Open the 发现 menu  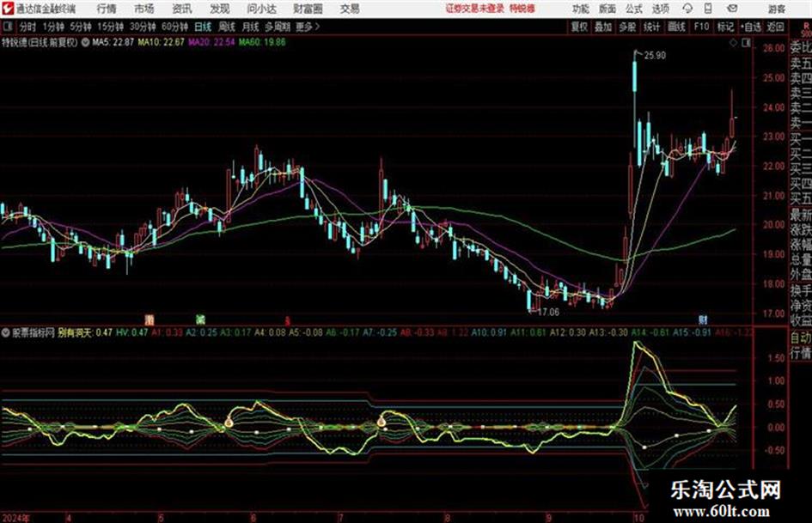[220, 9]
